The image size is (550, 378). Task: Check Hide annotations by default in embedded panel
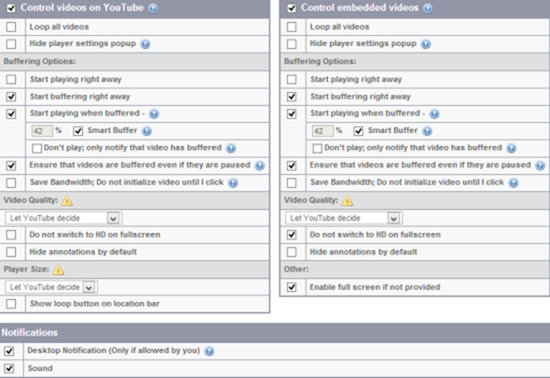291,252
